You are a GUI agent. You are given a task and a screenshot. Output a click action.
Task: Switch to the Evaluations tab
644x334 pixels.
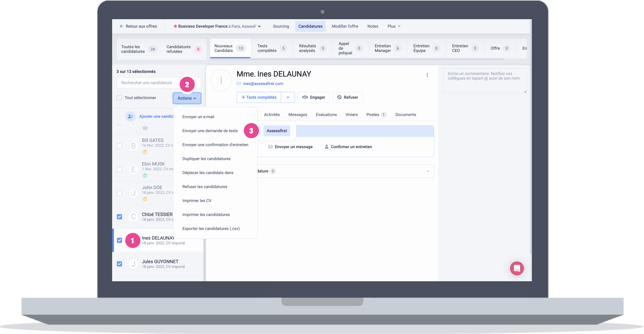[x=326, y=115]
